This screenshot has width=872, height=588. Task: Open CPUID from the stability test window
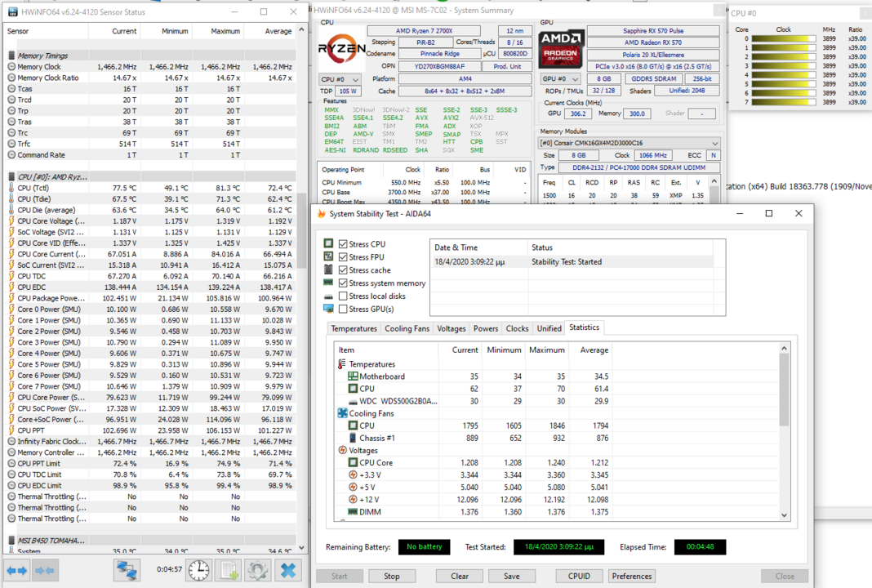click(579, 576)
